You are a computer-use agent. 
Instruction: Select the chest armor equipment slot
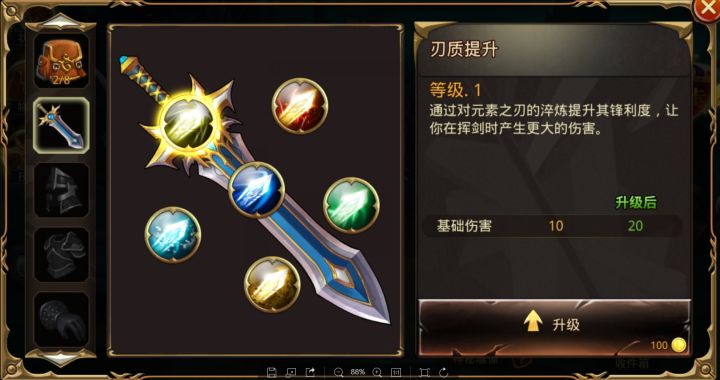tap(61, 255)
